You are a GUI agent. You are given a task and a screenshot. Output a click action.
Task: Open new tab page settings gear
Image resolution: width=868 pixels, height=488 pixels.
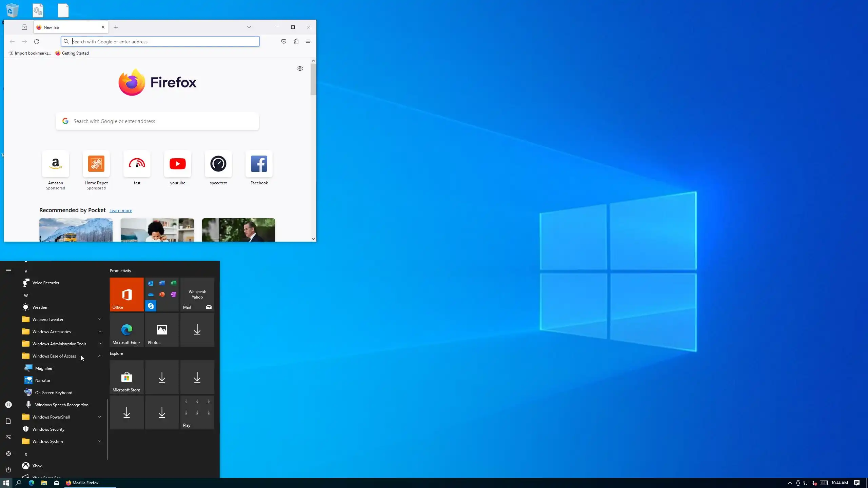coord(300,68)
